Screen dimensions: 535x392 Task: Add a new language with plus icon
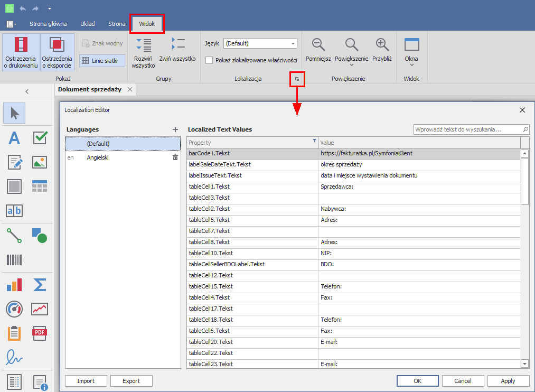(175, 129)
